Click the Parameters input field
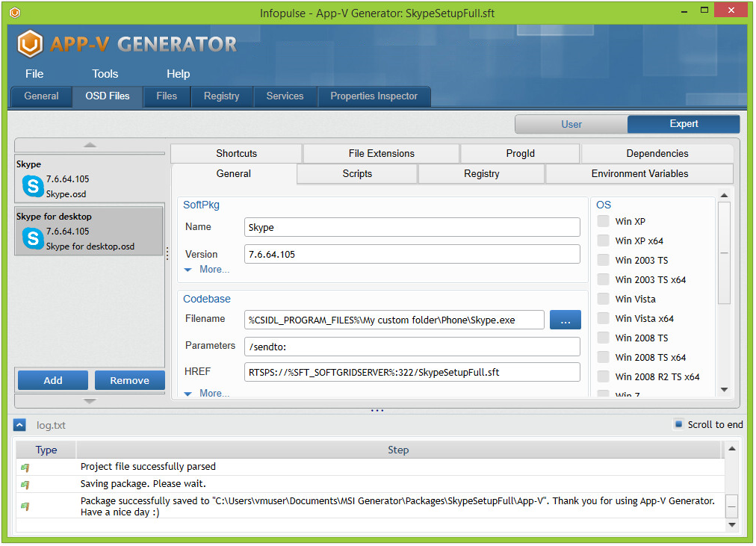 (x=412, y=347)
